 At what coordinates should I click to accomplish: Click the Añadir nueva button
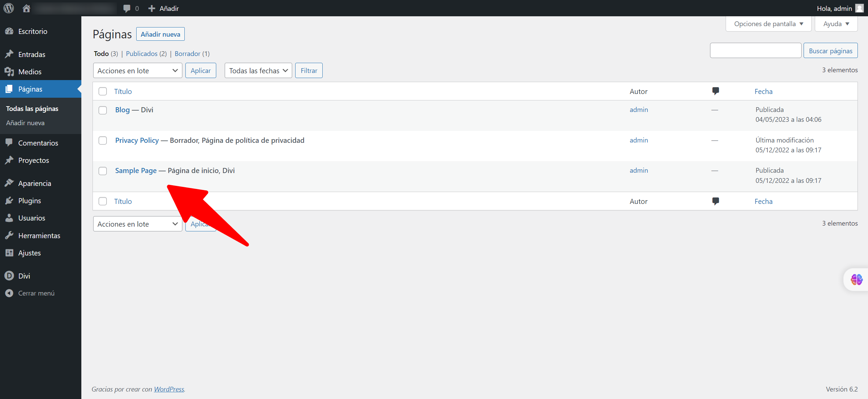[160, 34]
